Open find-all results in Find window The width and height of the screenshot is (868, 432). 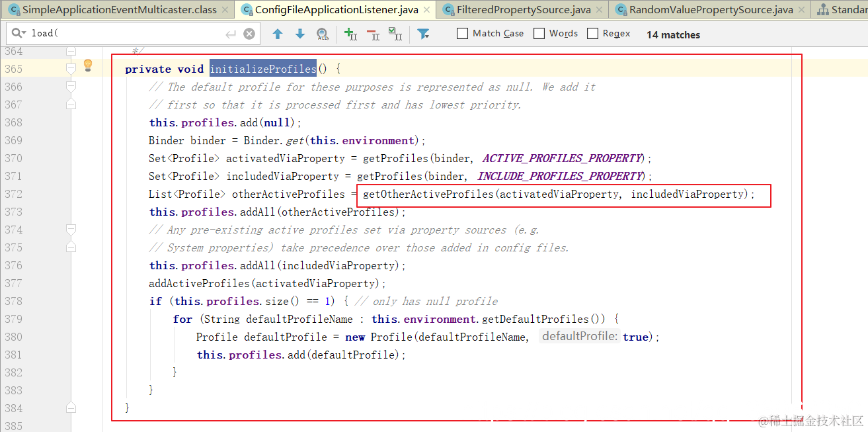(x=323, y=34)
